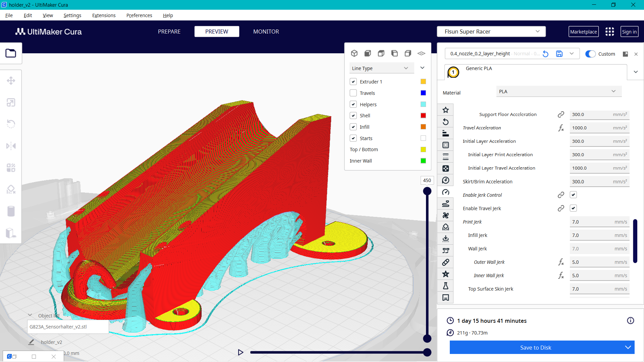Switch to the MONITOR tab
Viewport: 644px width, 362px height.
[x=266, y=31]
